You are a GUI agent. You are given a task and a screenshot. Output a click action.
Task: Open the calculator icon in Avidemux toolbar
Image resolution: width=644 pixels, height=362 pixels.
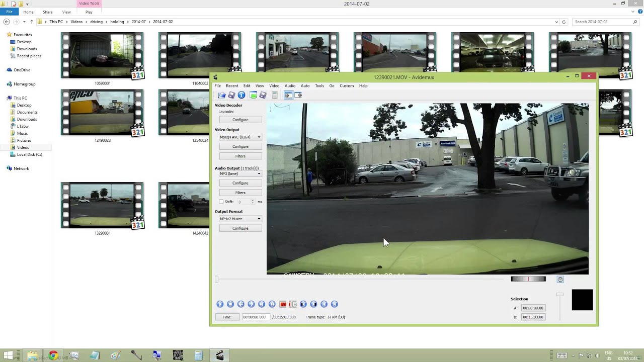click(x=275, y=95)
